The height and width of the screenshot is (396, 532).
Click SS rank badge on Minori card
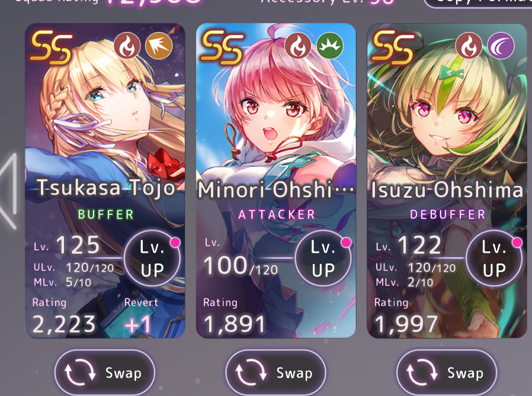click(x=223, y=47)
